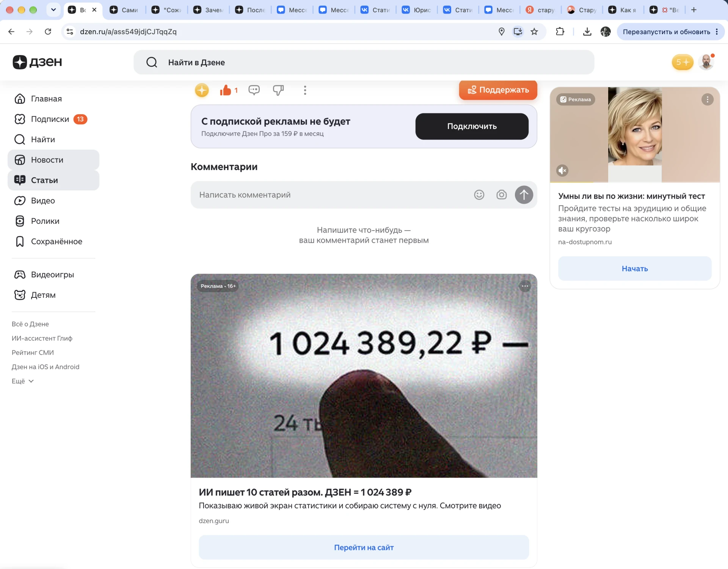Unmute the ad video sound
Image resolution: width=728 pixels, height=569 pixels.
click(563, 171)
